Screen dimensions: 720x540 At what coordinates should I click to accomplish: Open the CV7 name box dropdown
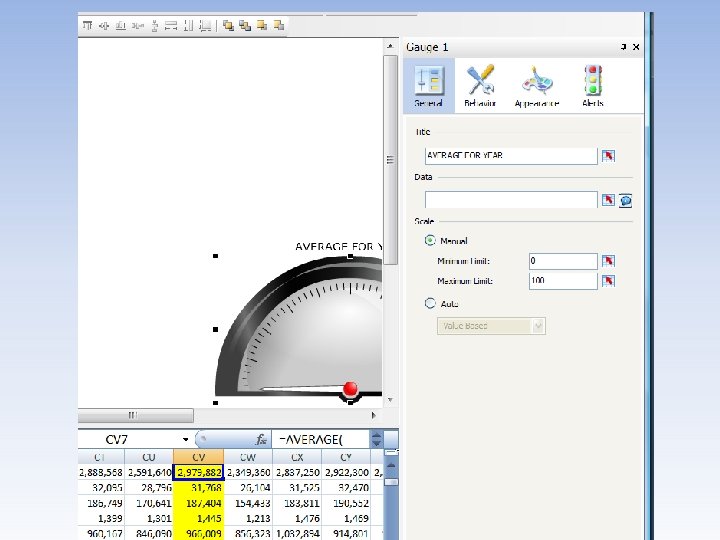tap(186, 439)
